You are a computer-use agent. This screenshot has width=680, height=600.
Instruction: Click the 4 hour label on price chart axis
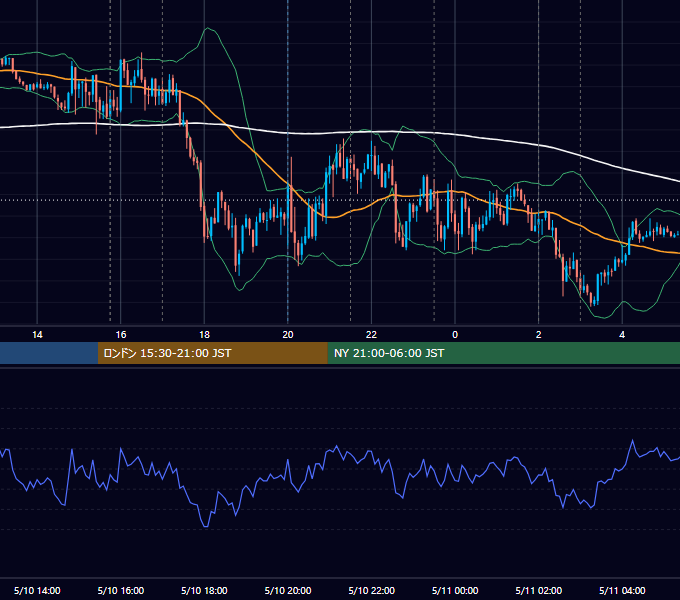click(x=622, y=335)
